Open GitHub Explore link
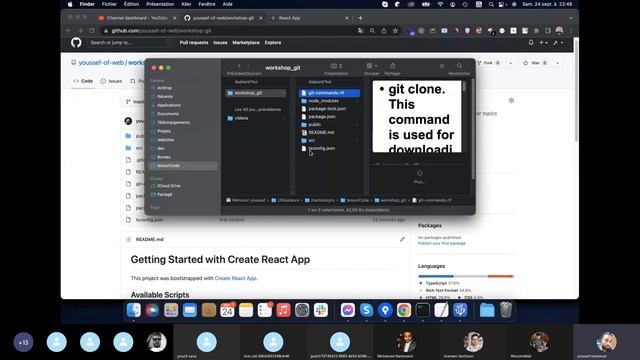This screenshot has height=360, width=640. click(273, 42)
